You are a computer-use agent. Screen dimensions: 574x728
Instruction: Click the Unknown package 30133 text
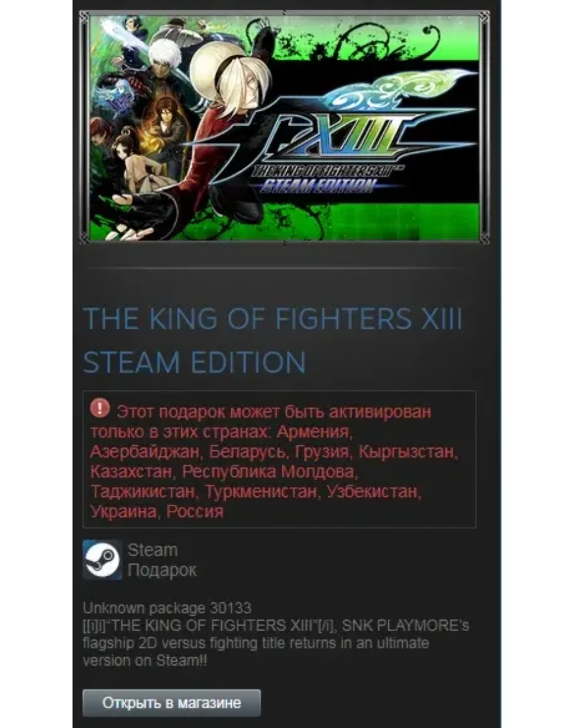[167, 608]
